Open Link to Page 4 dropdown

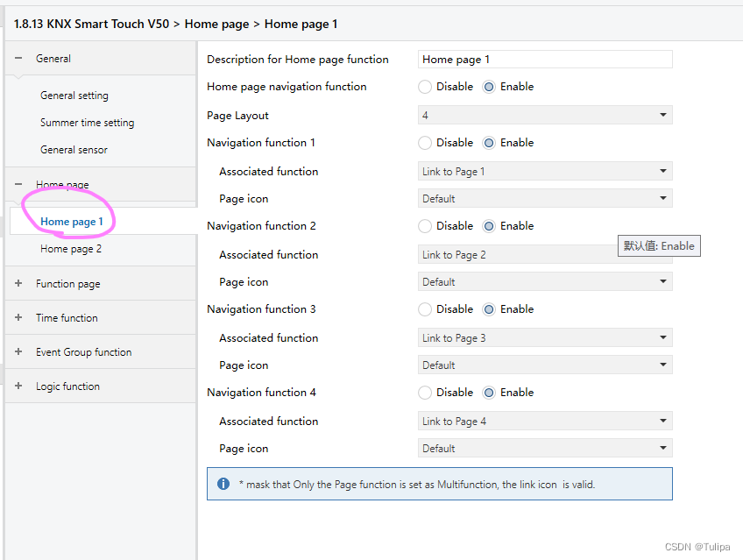point(545,421)
